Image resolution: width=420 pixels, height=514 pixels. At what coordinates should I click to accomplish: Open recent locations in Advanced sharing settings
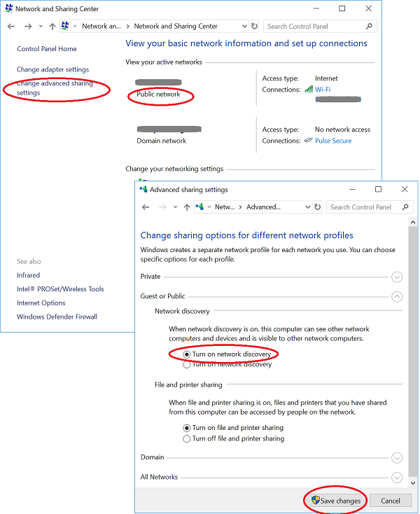(175, 207)
